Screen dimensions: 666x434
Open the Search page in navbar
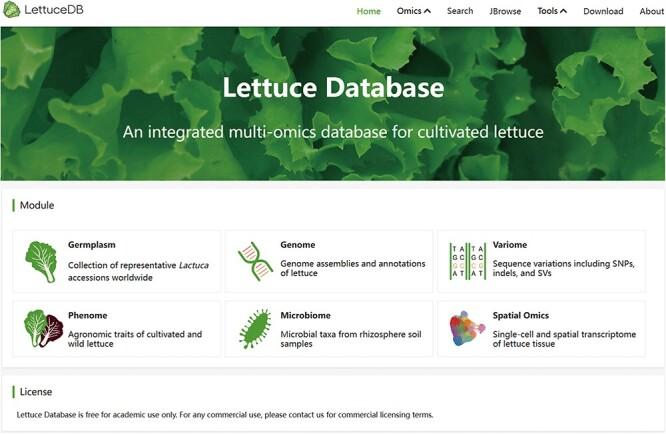[x=460, y=11]
